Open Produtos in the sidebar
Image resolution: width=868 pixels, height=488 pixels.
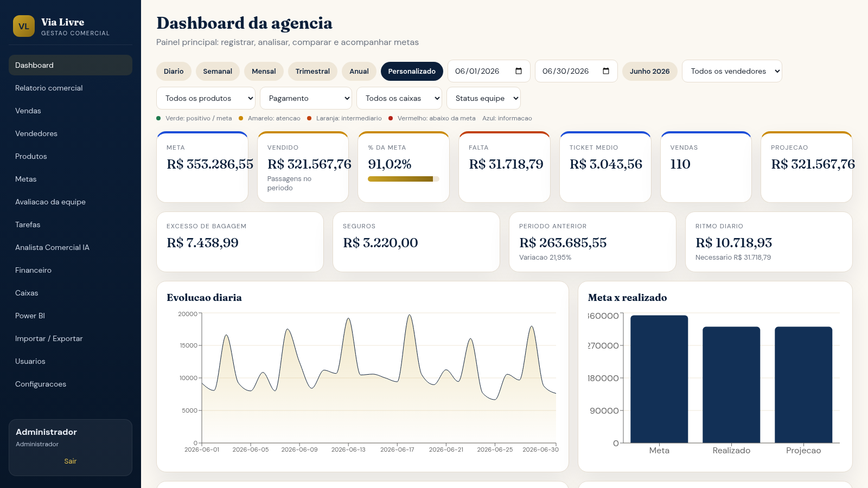coord(71,156)
